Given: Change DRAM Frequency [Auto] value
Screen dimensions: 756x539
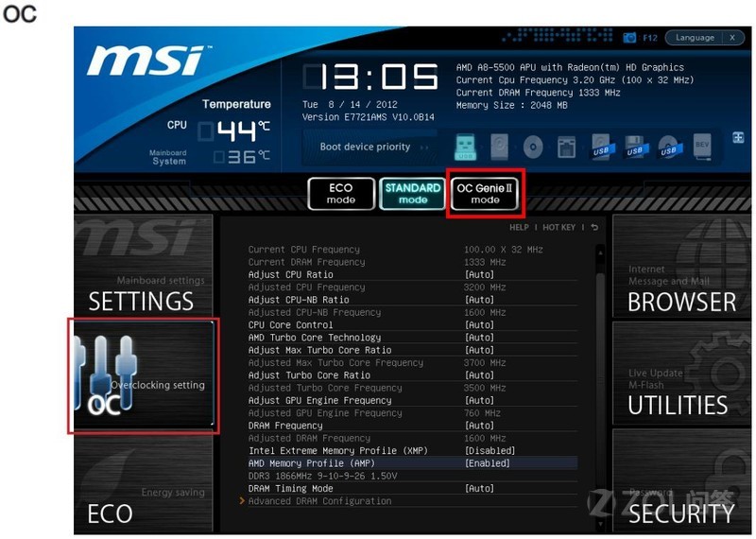Looking at the screenshot, I should (479, 426).
